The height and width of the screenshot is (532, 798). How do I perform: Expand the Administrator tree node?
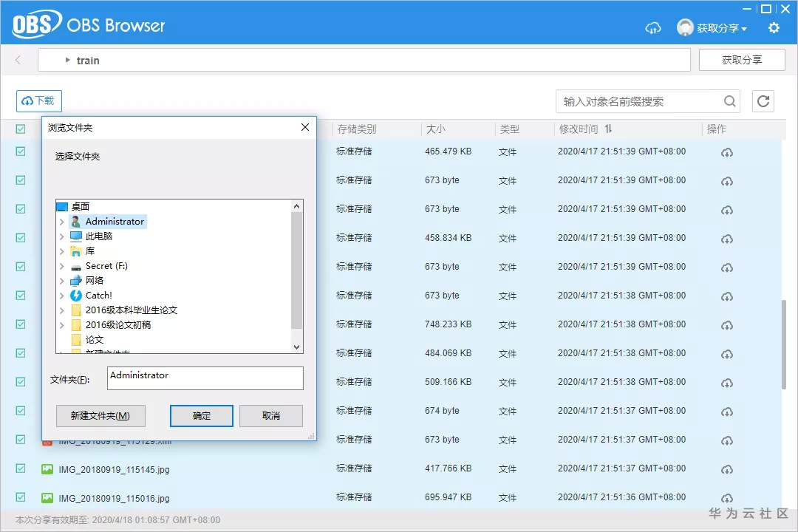point(61,222)
